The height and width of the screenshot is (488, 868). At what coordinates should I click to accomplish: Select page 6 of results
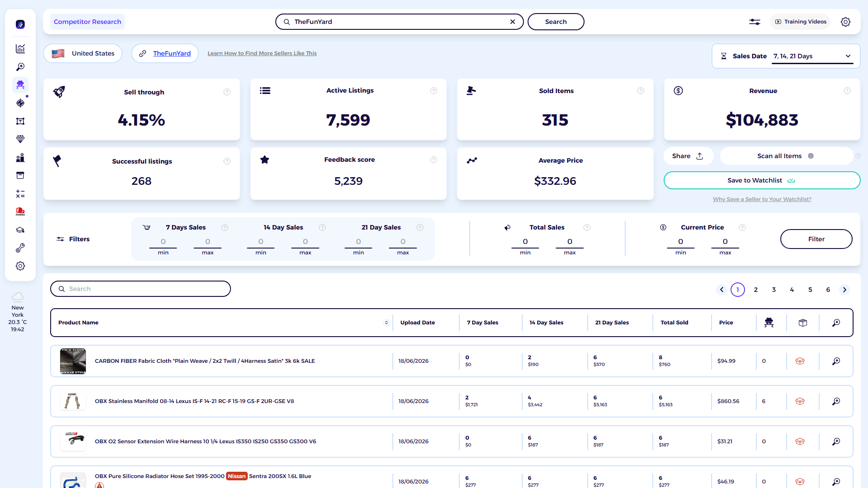[828, 290]
